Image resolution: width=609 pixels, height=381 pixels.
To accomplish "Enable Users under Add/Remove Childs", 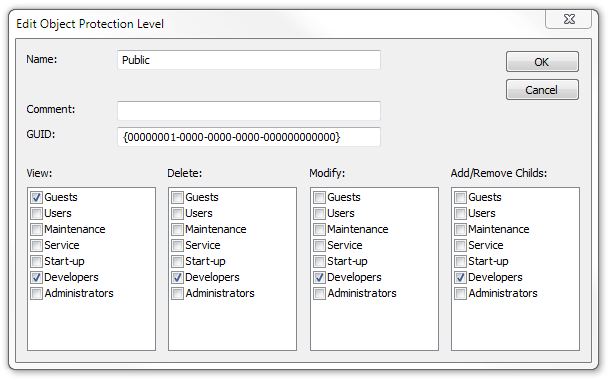I will click(x=461, y=213).
